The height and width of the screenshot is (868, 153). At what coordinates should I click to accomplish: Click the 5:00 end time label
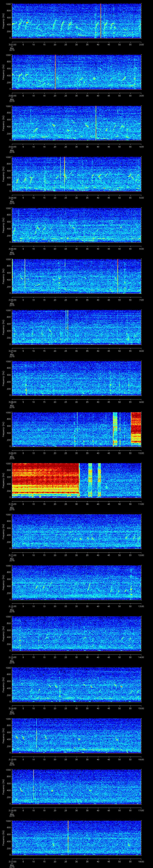141,197
